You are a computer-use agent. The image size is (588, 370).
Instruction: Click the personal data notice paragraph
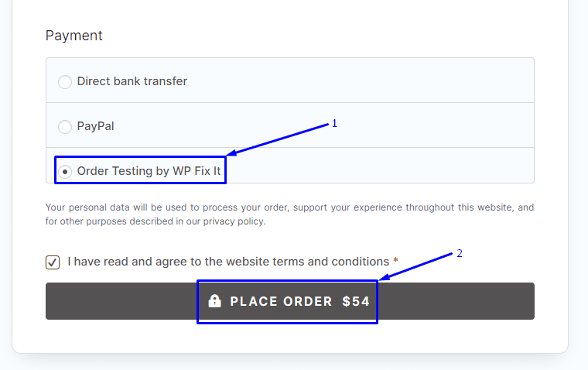[289, 214]
